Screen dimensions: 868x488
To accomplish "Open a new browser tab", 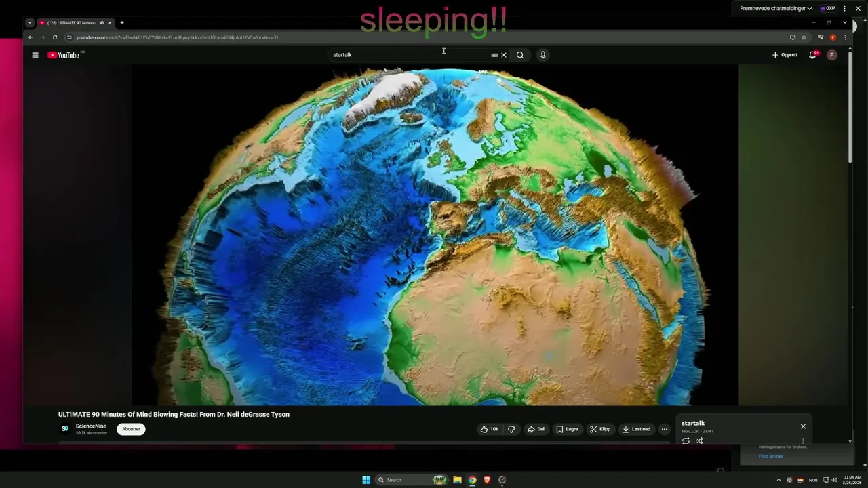I will point(122,23).
